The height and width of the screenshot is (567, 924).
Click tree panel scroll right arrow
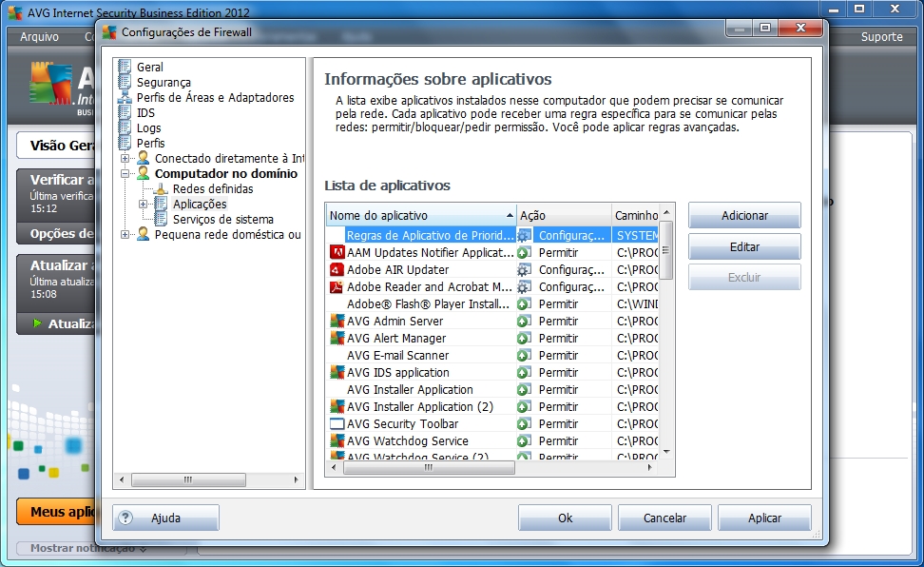tap(296, 479)
